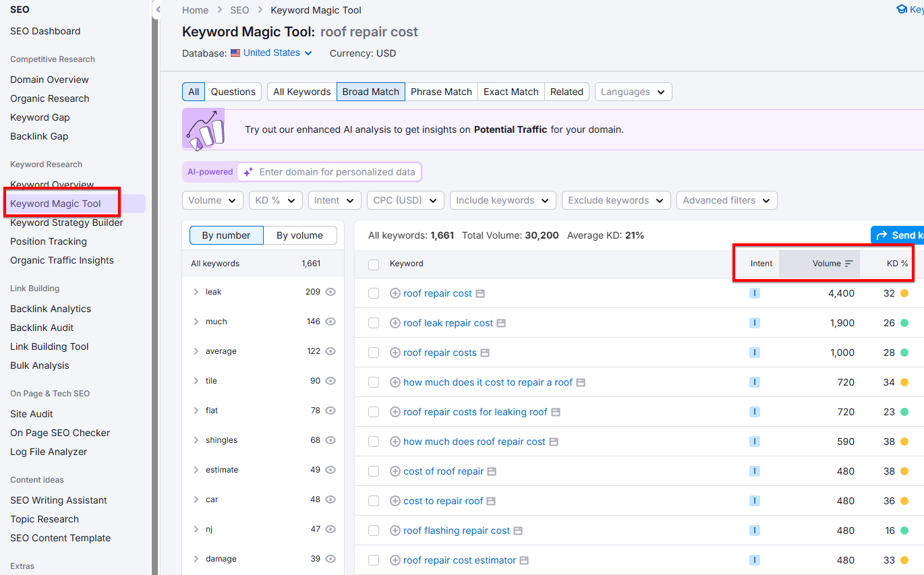Switch to the Questions tab
Viewport: 924px width, 575px height.
pos(233,92)
